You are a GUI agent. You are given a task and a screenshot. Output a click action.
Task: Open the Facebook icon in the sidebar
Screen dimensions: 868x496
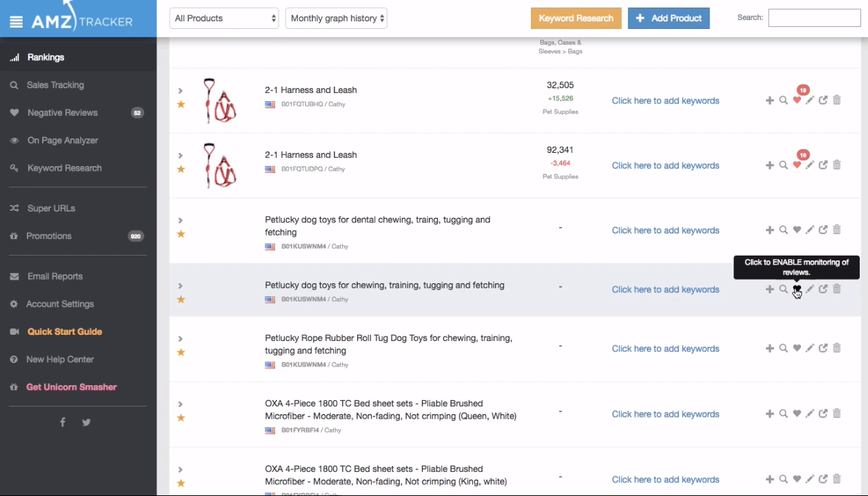63,422
